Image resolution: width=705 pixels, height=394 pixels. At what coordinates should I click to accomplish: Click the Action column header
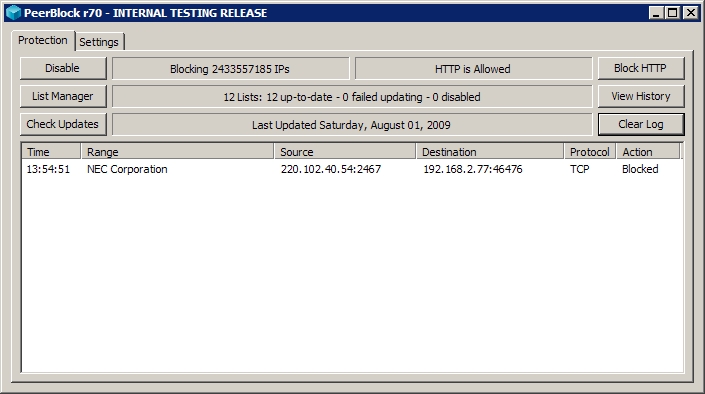[648, 152]
